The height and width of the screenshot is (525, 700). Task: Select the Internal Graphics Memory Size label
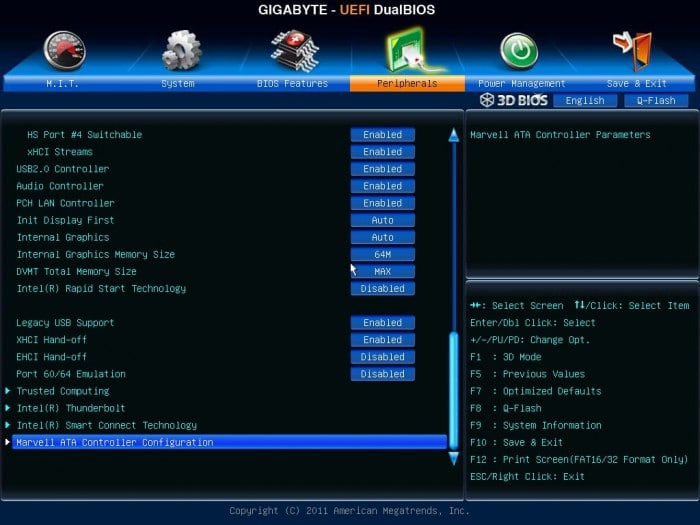pos(96,254)
